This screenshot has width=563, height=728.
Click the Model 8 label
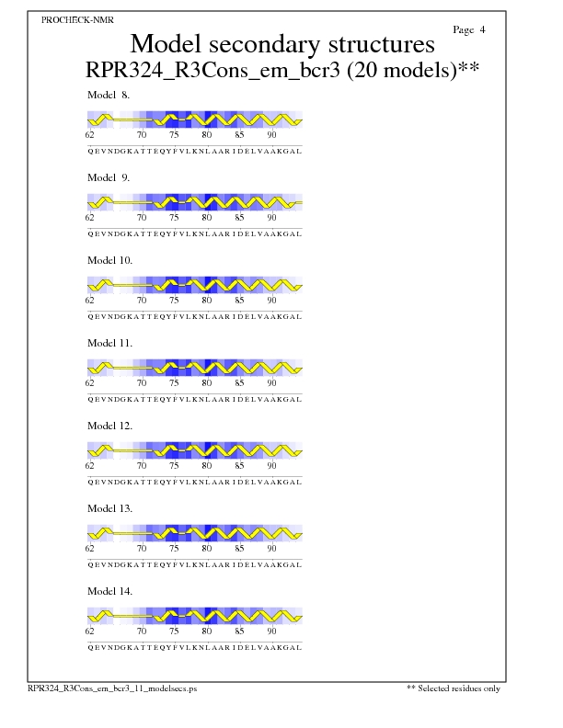click(x=109, y=95)
